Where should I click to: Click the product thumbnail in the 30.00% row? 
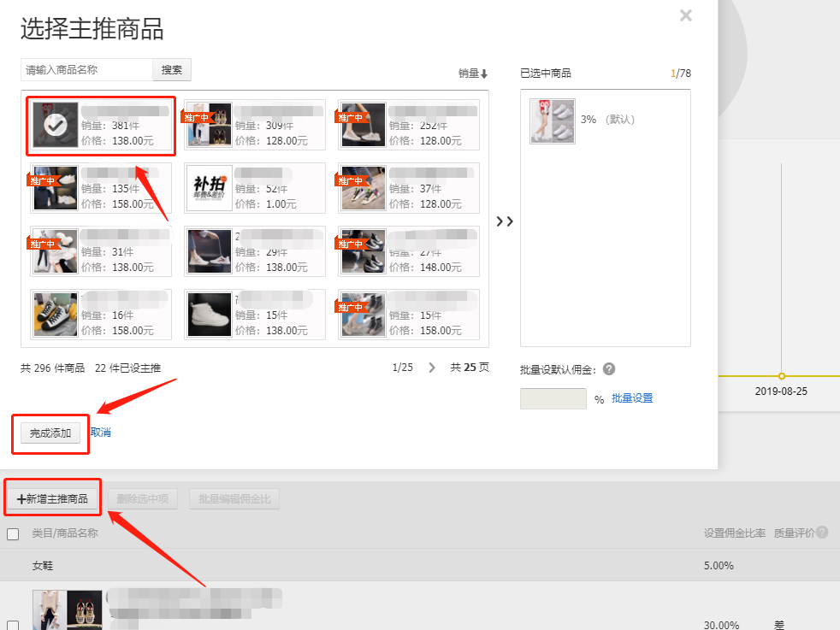[x=68, y=610]
